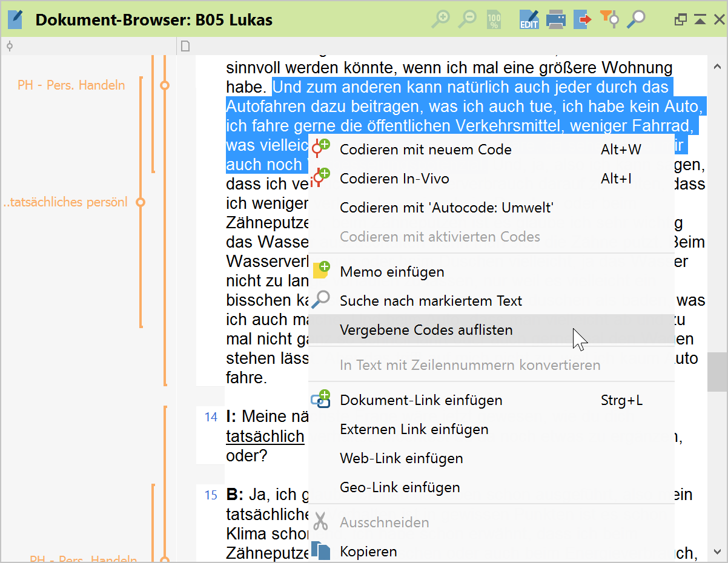Click the coding stripe column header icon
Image resolution: width=728 pixels, height=563 pixels.
[x=9, y=46]
